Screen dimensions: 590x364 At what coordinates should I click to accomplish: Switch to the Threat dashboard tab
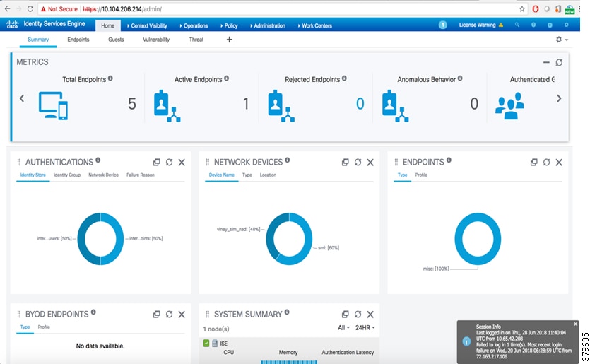pyautogui.click(x=196, y=40)
